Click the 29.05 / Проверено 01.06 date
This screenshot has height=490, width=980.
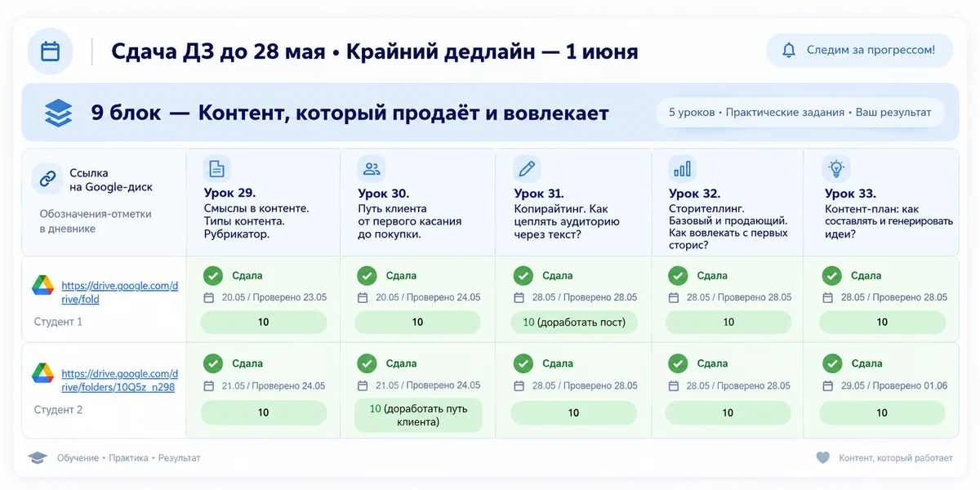tap(894, 385)
